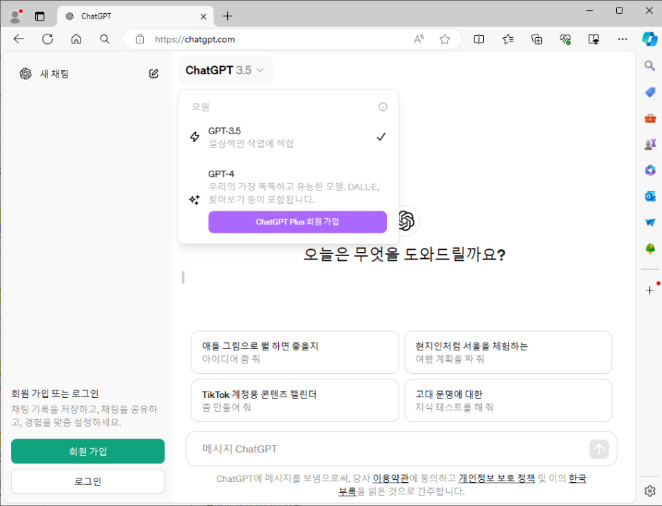
Task: Click the sidebar Outlook icon
Action: (x=650, y=196)
